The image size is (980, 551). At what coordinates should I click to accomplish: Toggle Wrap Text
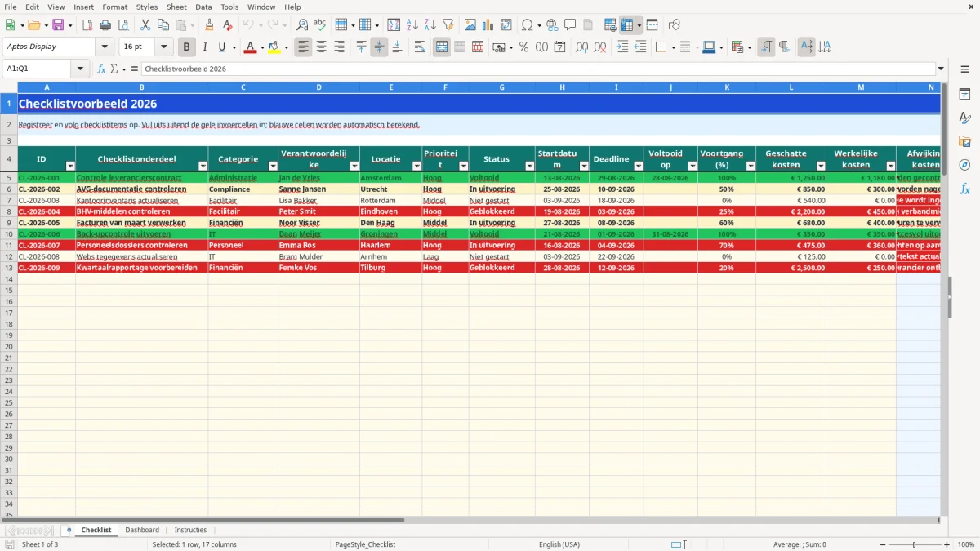tap(420, 47)
